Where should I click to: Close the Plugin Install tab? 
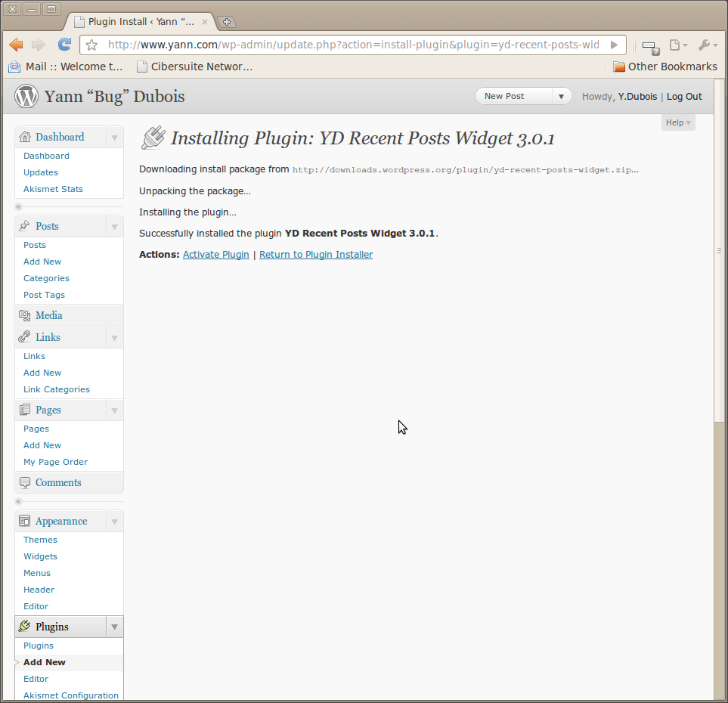click(204, 22)
